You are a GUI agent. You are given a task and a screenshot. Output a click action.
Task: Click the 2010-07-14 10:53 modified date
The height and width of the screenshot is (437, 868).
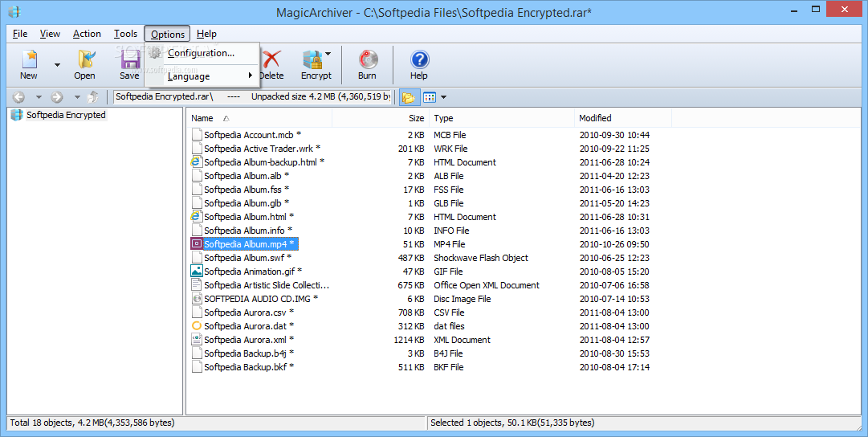click(x=614, y=299)
